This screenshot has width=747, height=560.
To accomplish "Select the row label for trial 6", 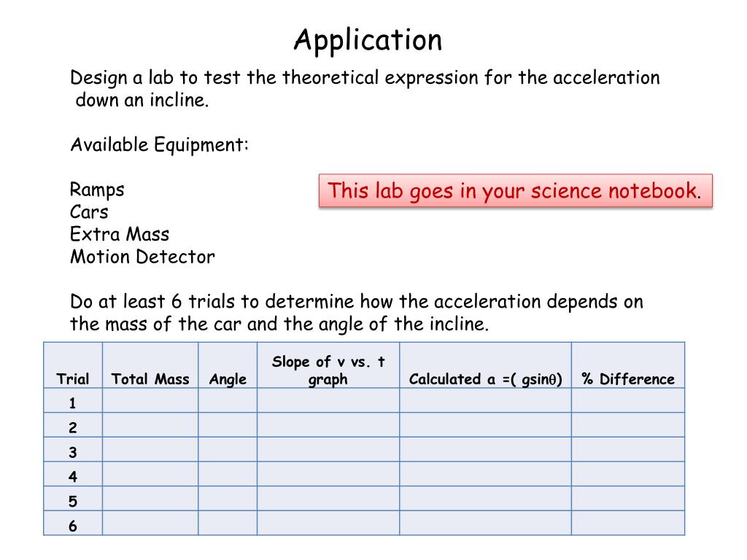I will pos(73,526).
